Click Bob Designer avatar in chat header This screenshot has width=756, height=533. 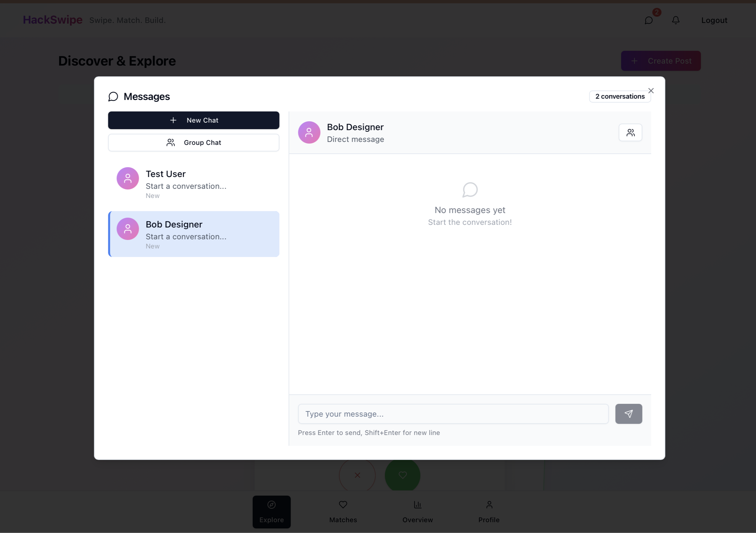point(309,132)
